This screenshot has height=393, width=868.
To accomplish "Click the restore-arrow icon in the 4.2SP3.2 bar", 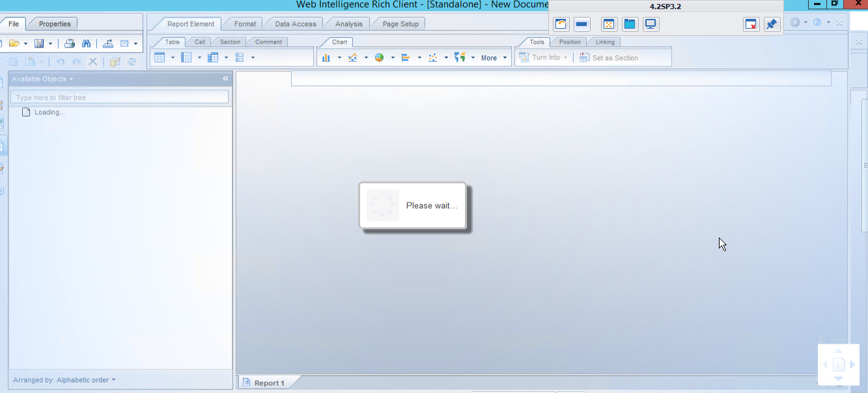I will [x=561, y=25].
